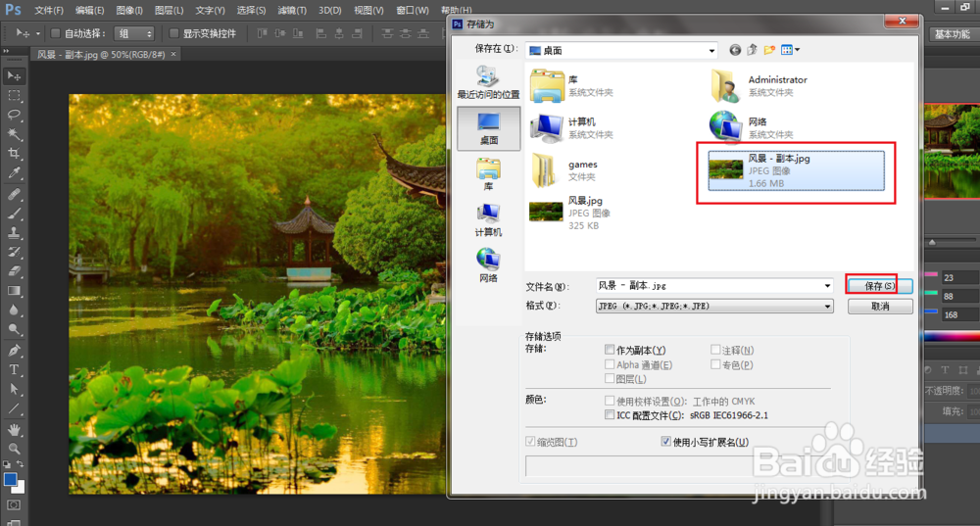Viewport: 980px width, 526px height.
Task: Select the History Brush tool
Action: coord(13,253)
